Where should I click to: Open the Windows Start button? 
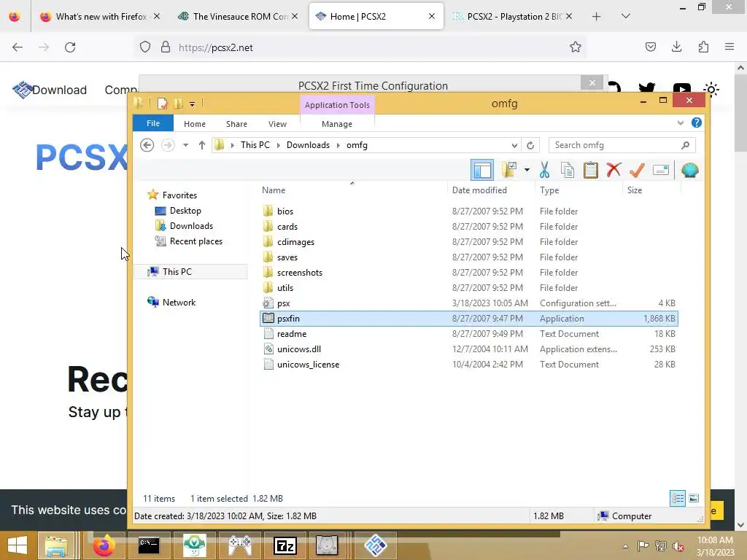pyautogui.click(x=18, y=545)
